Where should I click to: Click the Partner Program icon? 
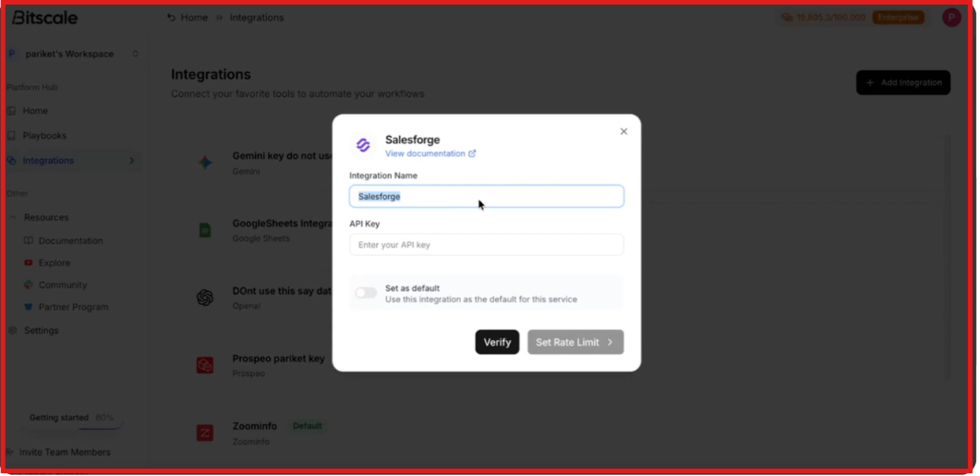pos(28,307)
